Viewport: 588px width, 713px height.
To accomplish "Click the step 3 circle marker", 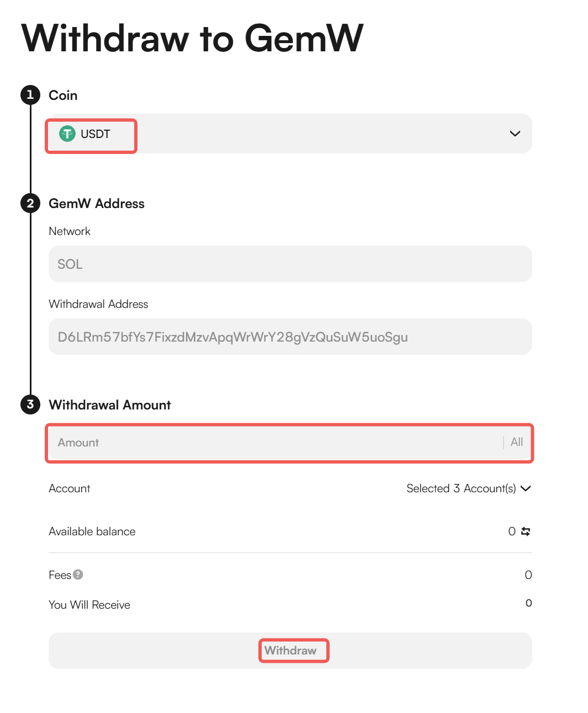I will (30, 405).
